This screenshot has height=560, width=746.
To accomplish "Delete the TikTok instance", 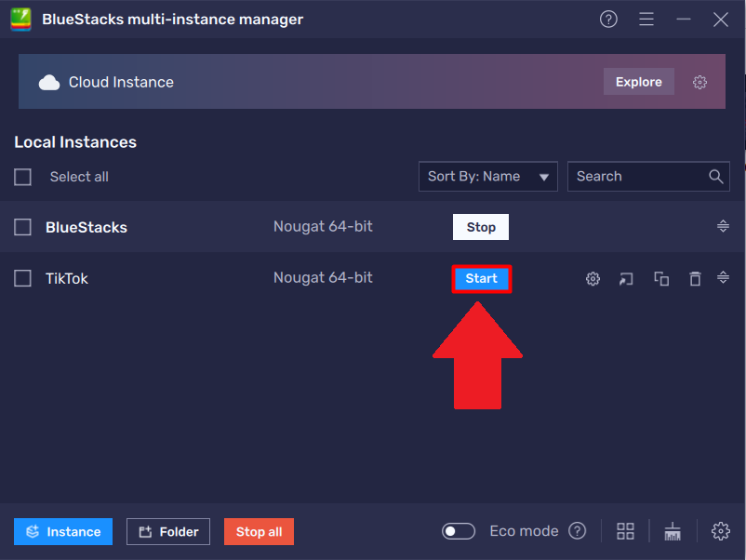I will click(x=695, y=278).
